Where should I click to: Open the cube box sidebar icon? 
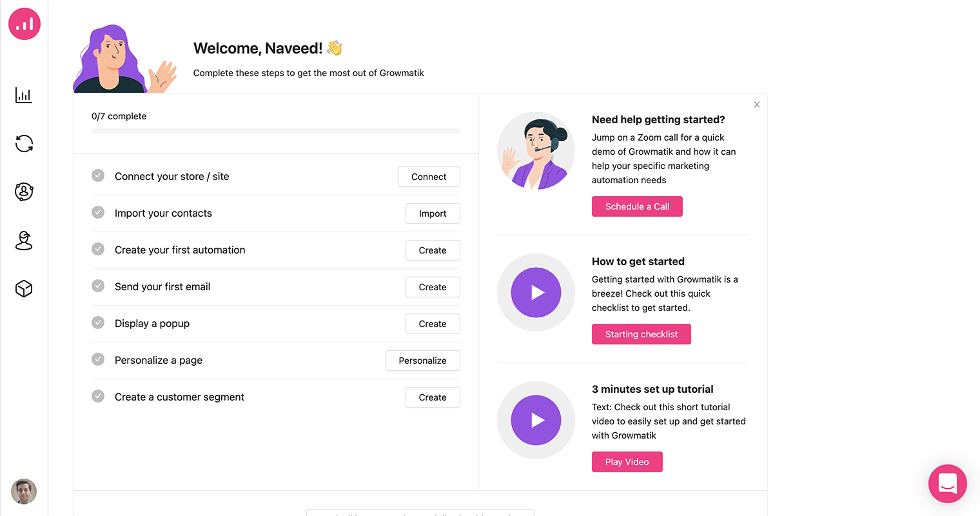[24, 288]
